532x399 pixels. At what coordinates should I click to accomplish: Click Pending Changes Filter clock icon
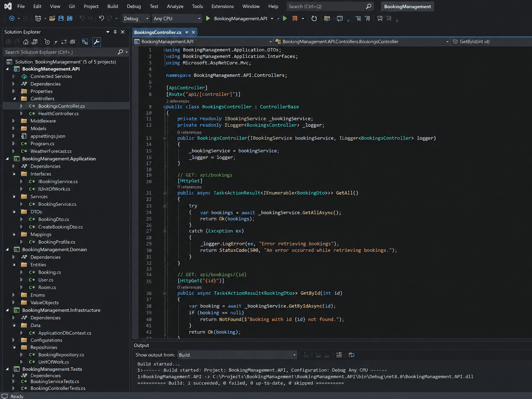coord(47,42)
